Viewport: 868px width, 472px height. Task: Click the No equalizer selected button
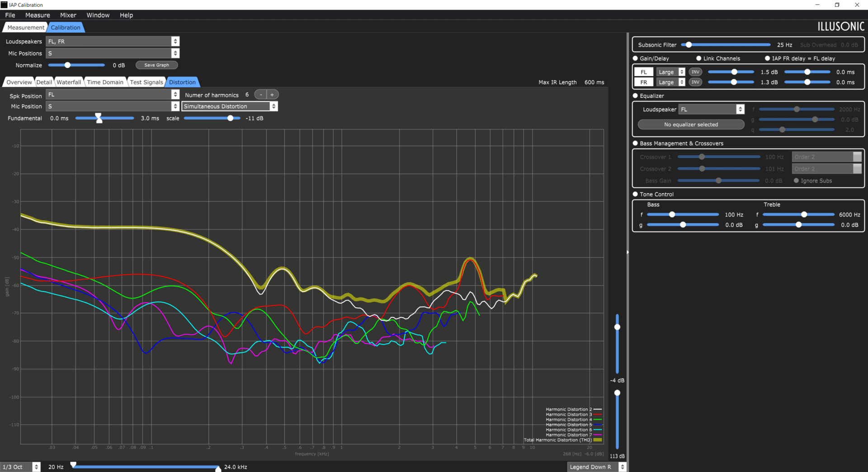(x=691, y=124)
